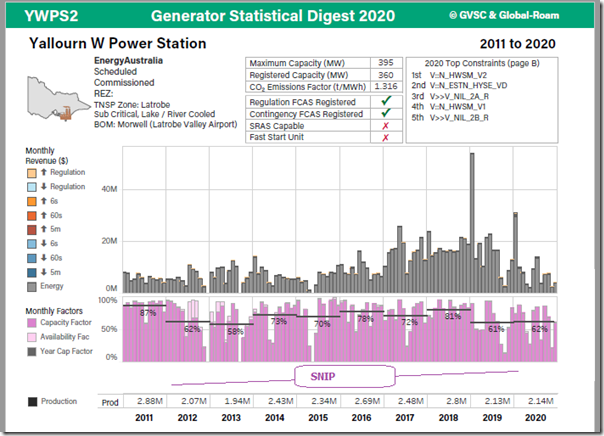Click the Monthly Factors legend heading

[54, 311]
